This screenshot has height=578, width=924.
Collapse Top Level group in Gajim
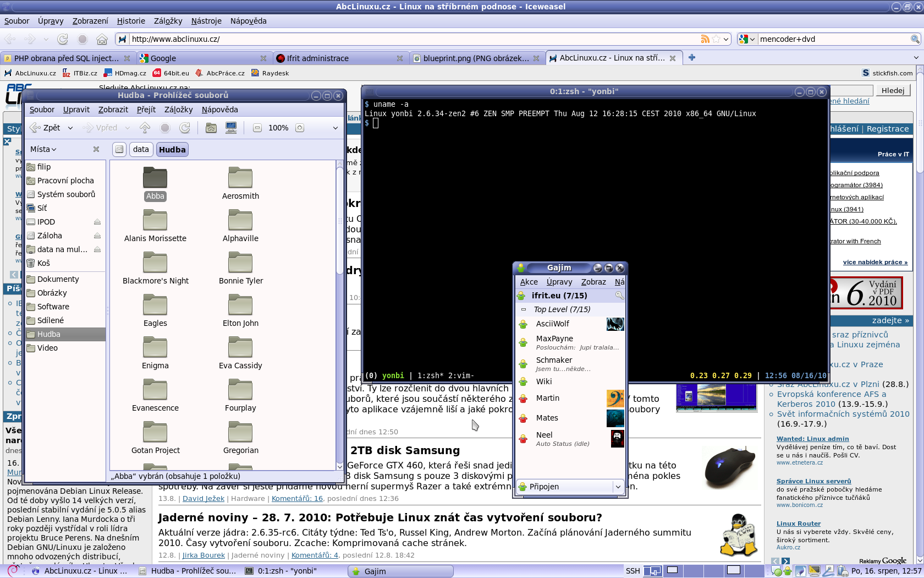pos(523,309)
